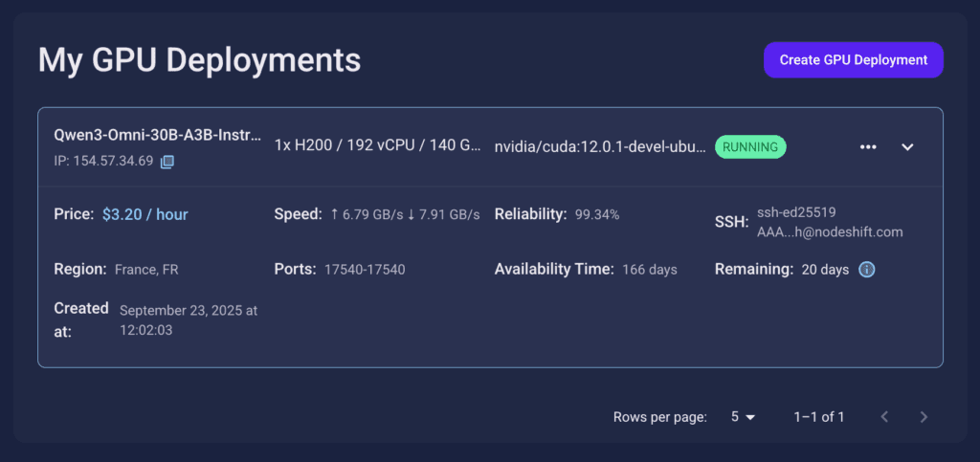Go to the previous page arrow
Viewport: 980px width, 462px height.
885,417
